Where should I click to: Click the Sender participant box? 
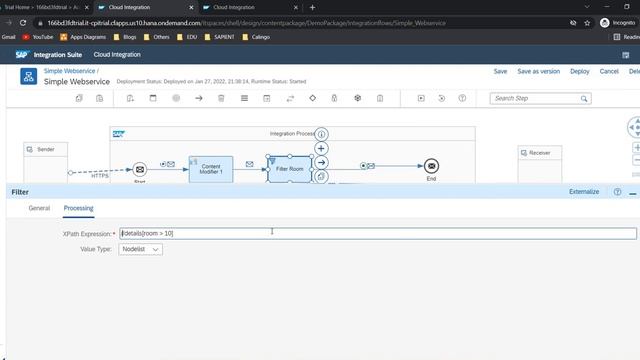[x=46, y=163]
